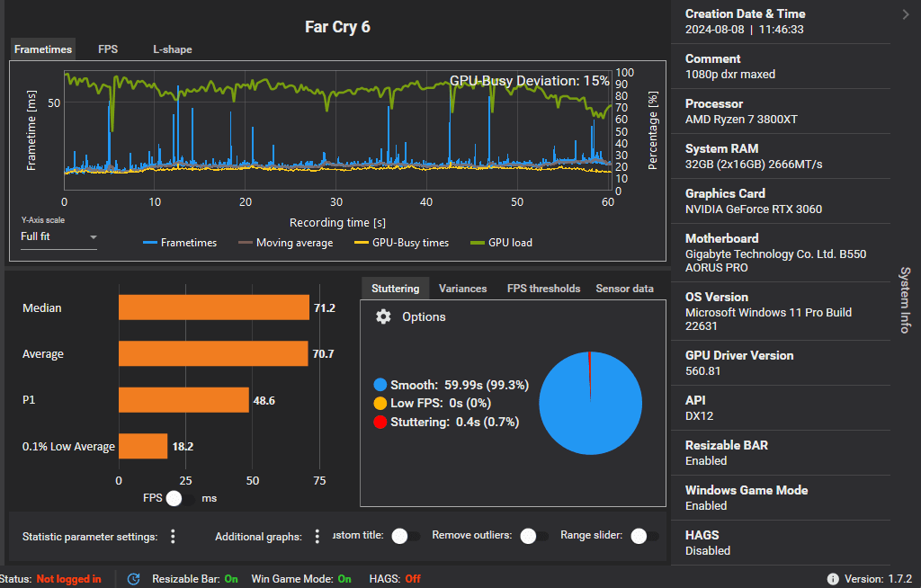Screen dimensions: 921x588
Task: Open stuttering Options gear icon
Action: pos(383,316)
